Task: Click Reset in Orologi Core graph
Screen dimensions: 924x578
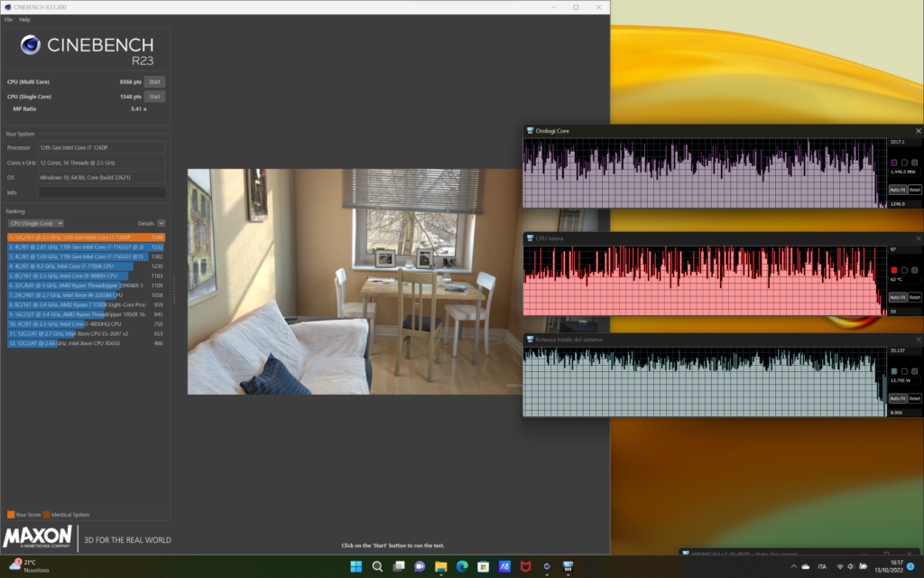Action: (915, 190)
